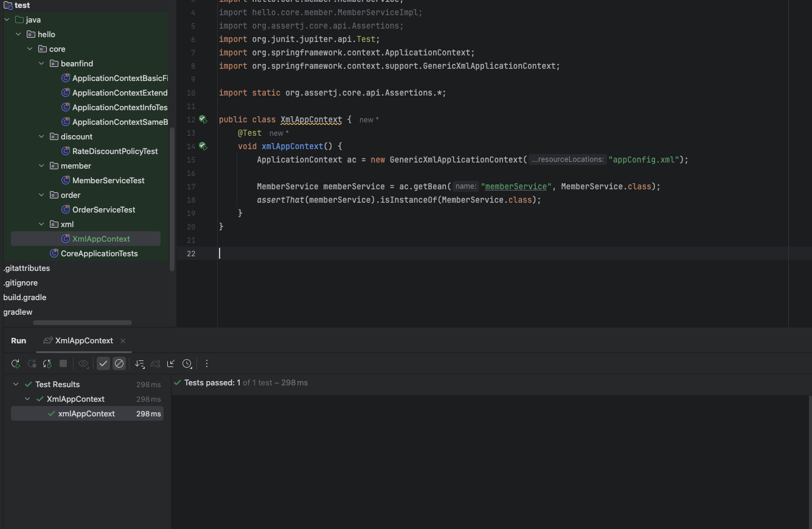Image resolution: width=812 pixels, height=529 pixels.
Task: Collapse the xml package chevron
Action: click(42, 225)
